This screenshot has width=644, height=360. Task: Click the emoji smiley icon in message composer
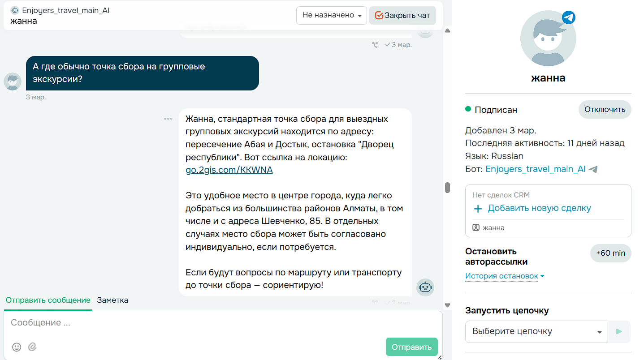16,347
